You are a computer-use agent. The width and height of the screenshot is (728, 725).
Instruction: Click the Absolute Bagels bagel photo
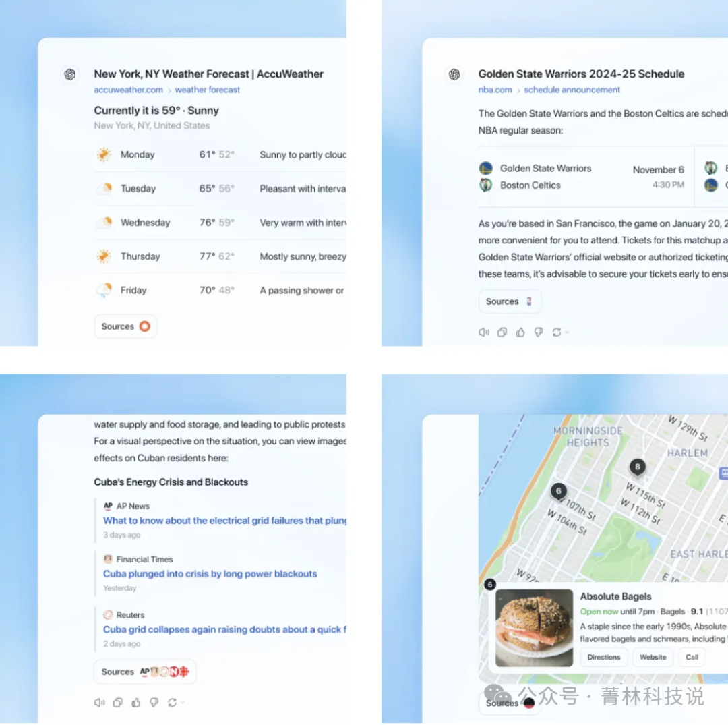click(534, 628)
